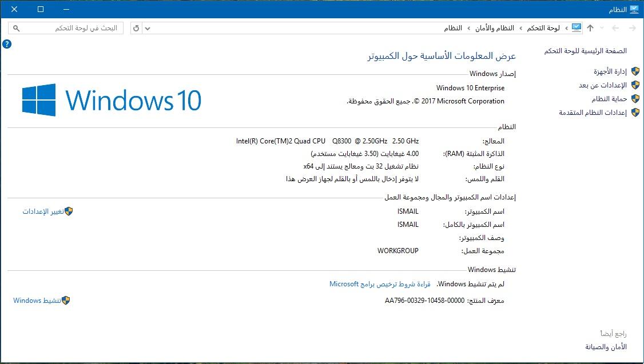The width and height of the screenshot is (644, 364).
Task: Click the refresh button in address bar
Action: click(x=136, y=29)
